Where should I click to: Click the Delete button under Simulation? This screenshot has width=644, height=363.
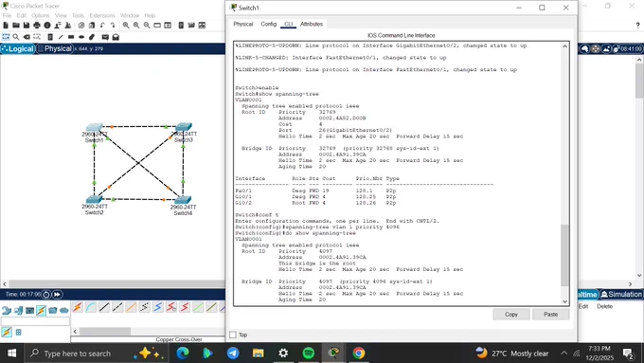click(604, 307)
